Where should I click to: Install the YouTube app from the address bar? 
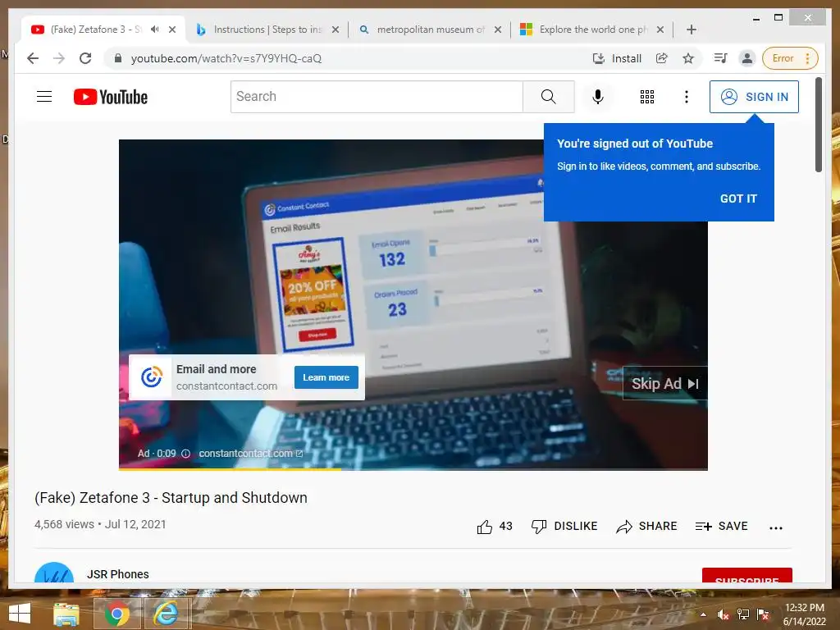pos(617,58)
